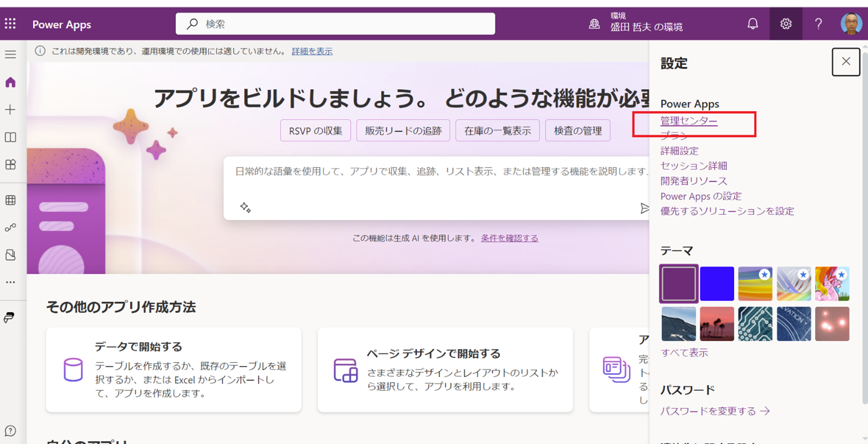This screenshot has width=868, height=444.
Task: Select the dark blue blueprint theme
Action: (794, 324)
